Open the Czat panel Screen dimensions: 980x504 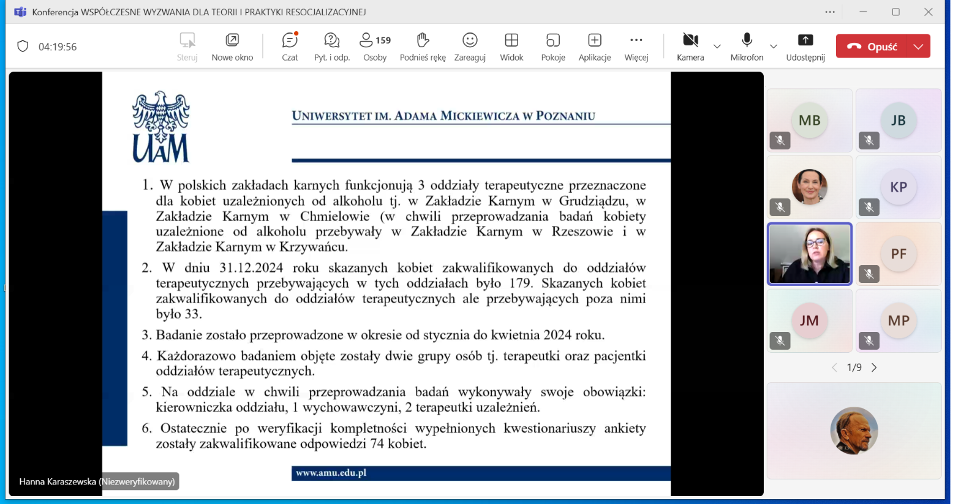290,47
